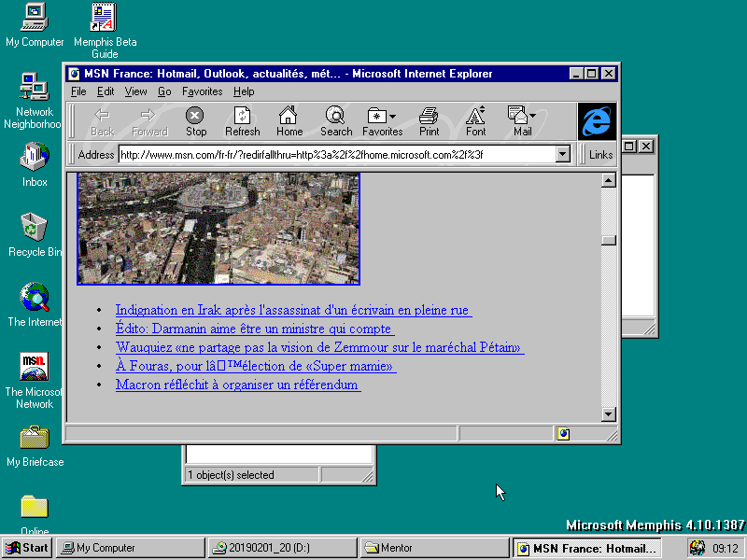747x560 pixels.
Task: Select The Microsoft Network icon
Action: point(34,380)
